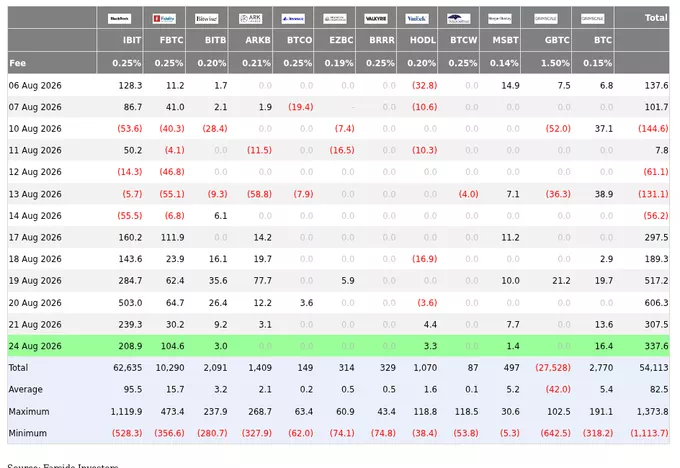The image size is (680, 468).
Task: Click the Invesco logo above BTCO
Action: (293, 19)
